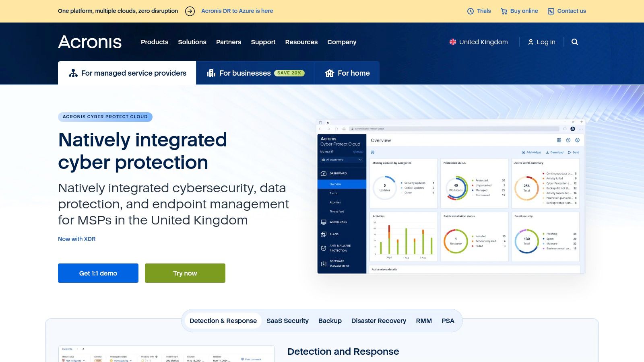The image size is (644, 362).
Task: Click the For home house icon
Action: click(330, 73)
